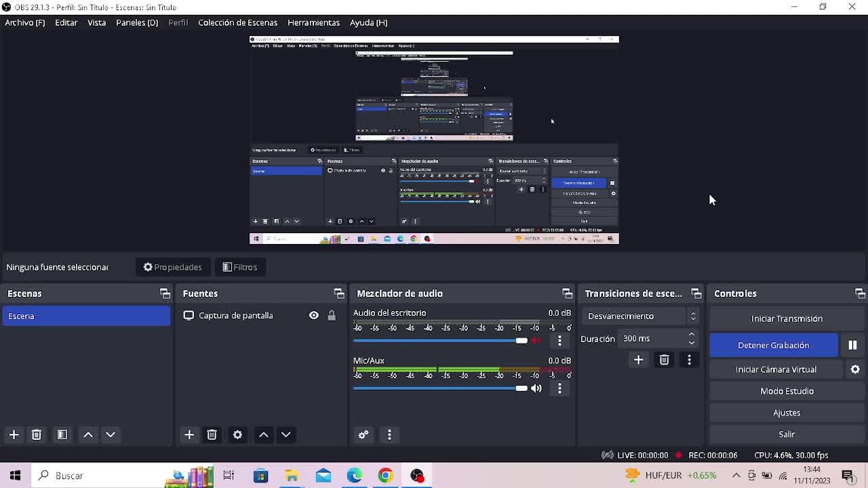Open source Propiedades
This screenshot has height=488, width=868.
tap(172, 267)
